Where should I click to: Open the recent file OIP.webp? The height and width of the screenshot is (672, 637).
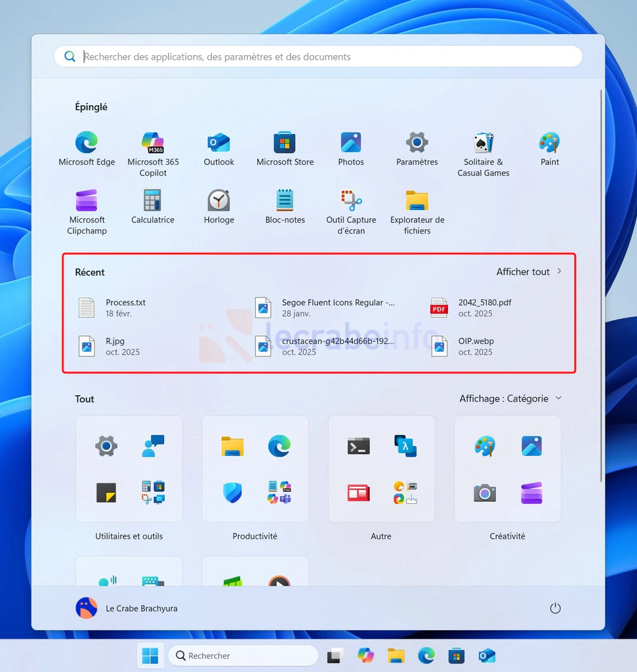(462, 346)
